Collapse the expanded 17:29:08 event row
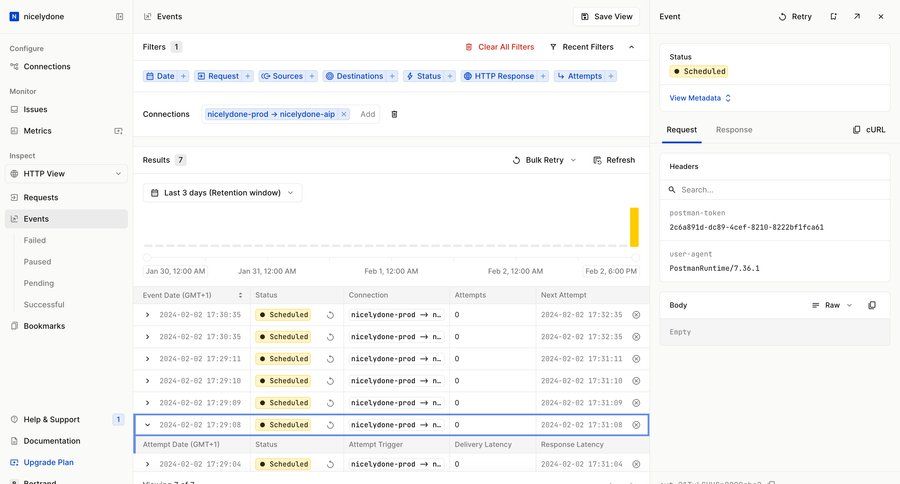Image resolution: width=900 pixels, height=484 pixels. point(147,425)
